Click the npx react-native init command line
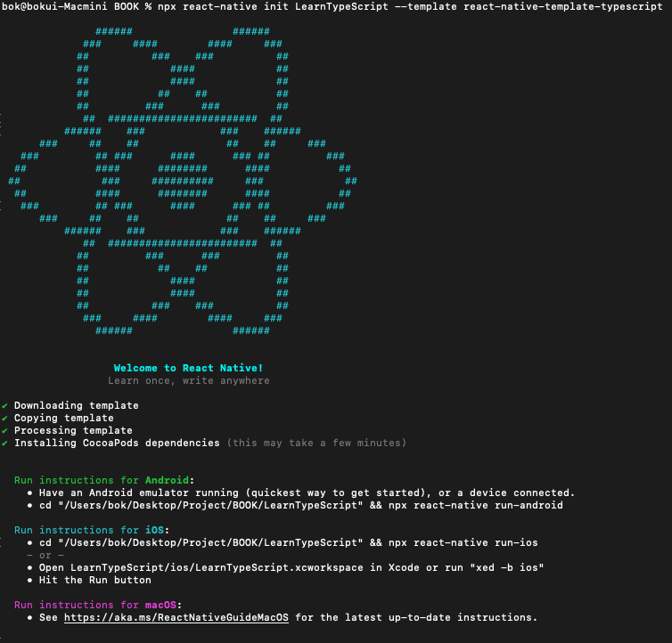Screen dimensions: 672x643 click(x=332, y=6)
